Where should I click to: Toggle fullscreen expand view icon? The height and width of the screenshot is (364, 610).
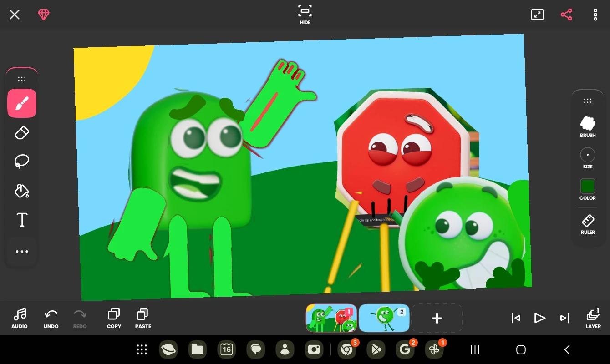538,15
